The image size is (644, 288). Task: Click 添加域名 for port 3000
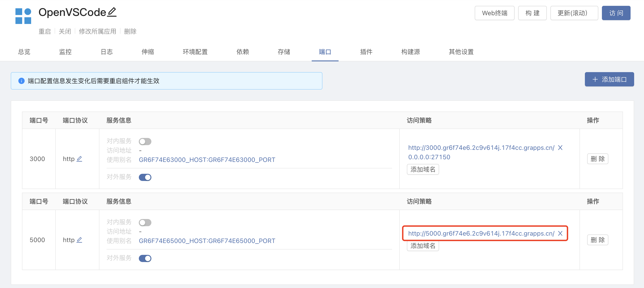[x=423, y=170]
